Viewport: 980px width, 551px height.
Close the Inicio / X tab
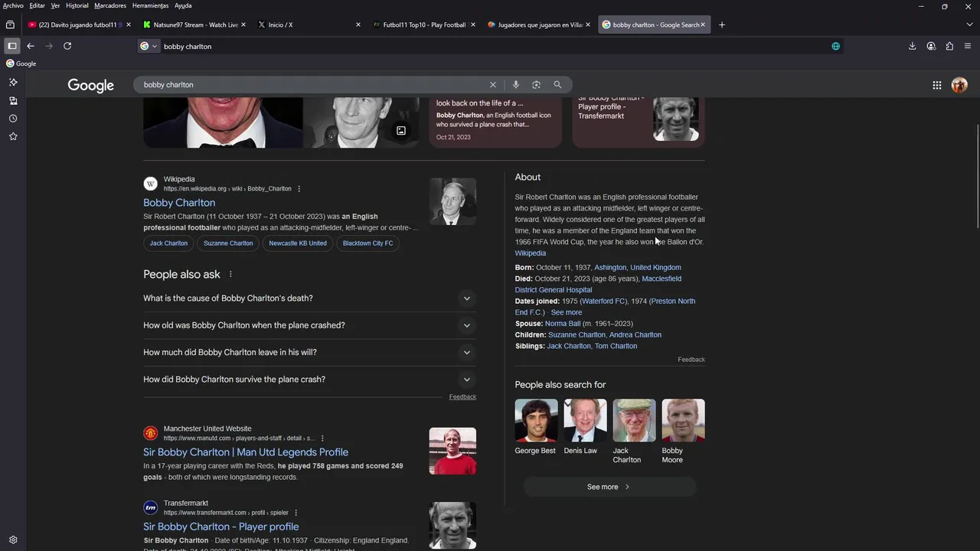358,24
